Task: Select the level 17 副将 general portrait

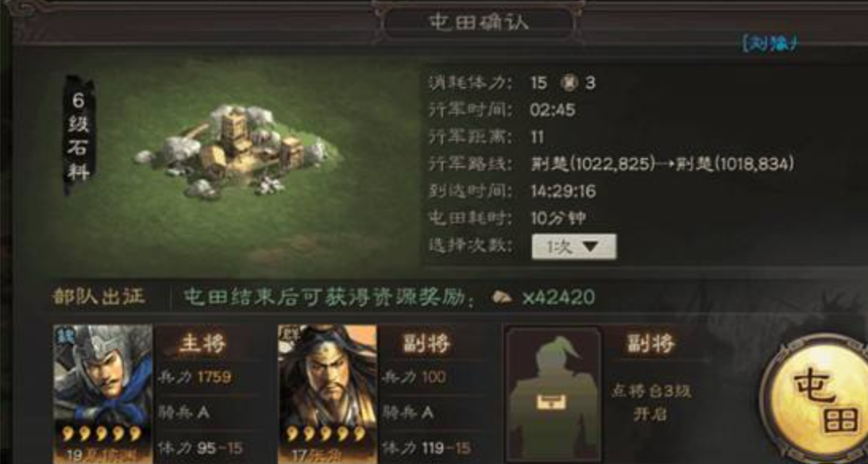Action: [x=327, y=394]
